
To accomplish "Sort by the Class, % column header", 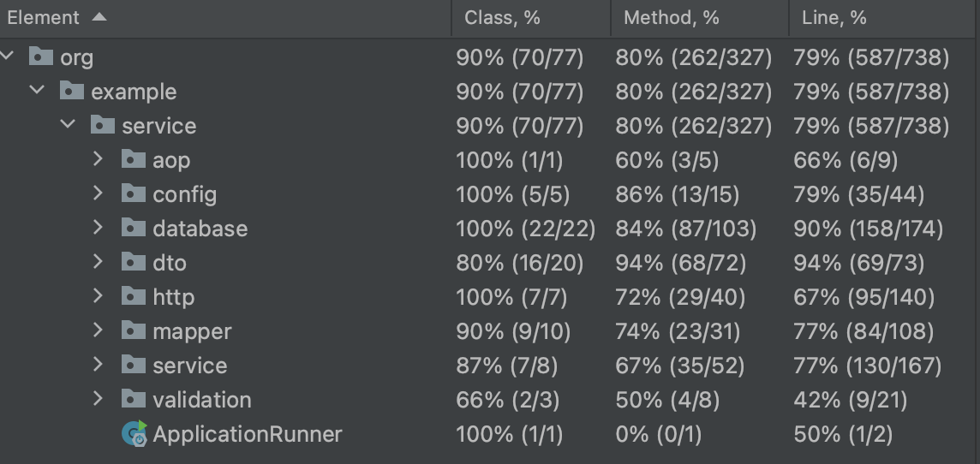I will pos(504,17).
